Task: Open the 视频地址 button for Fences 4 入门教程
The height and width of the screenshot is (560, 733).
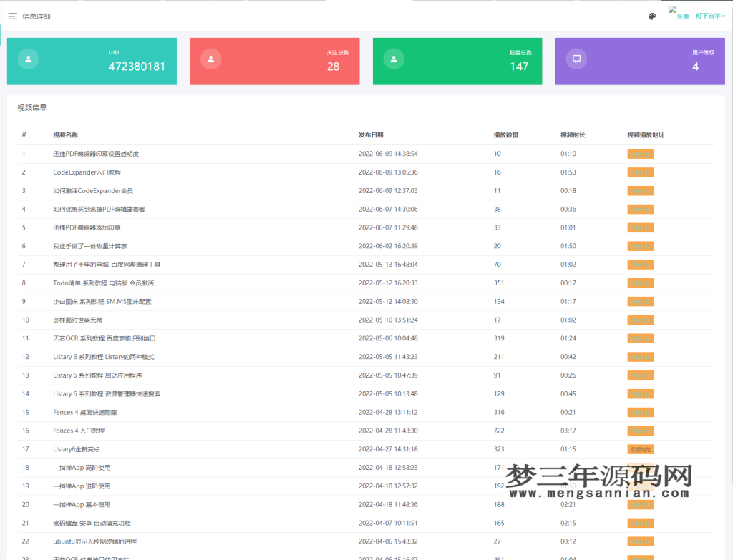Action: [640, 431]
